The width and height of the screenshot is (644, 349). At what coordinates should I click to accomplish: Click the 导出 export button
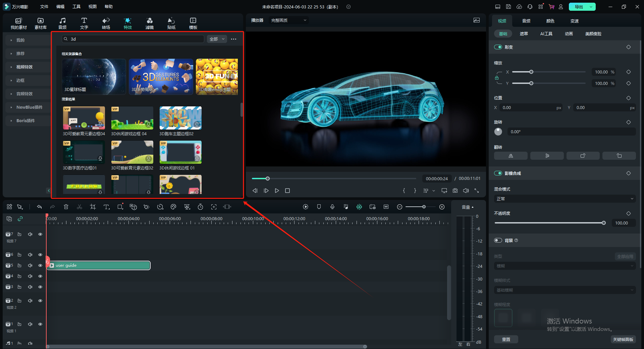[x=579, y=7]
